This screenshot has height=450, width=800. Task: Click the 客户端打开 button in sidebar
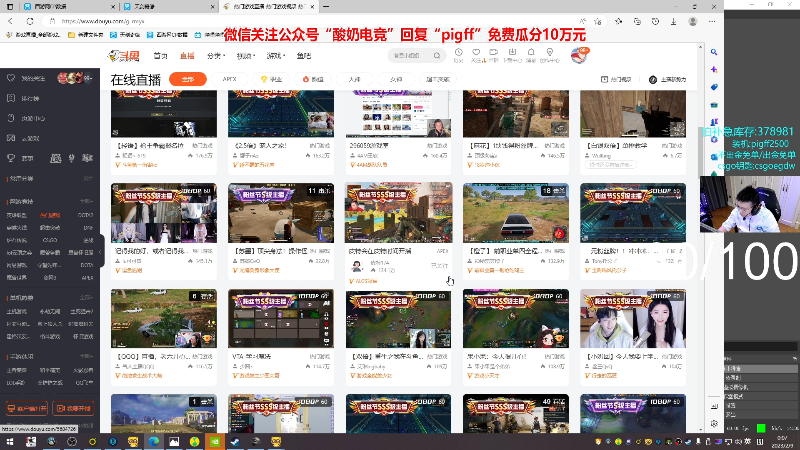pos(27,408)
